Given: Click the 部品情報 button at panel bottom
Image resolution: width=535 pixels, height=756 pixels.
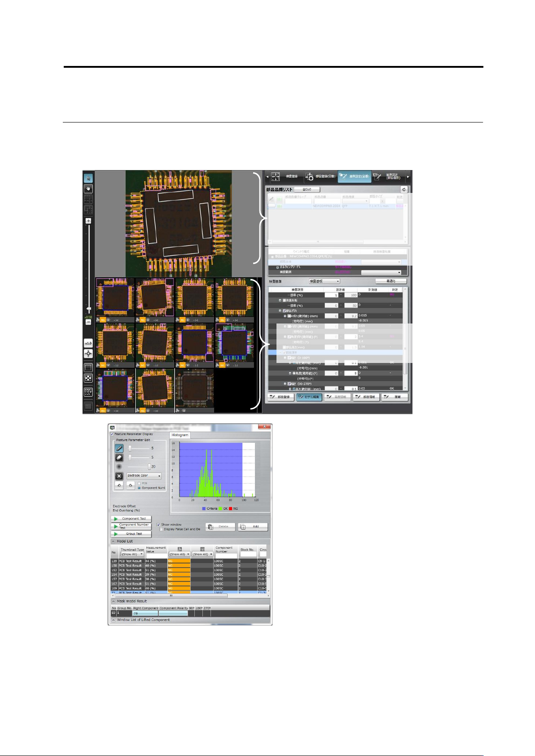Looking at the screenshot, I should [366, 397].
